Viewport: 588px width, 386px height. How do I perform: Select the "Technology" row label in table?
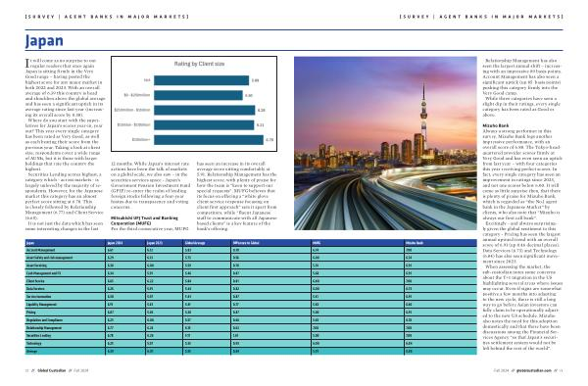tap(33, 343)
